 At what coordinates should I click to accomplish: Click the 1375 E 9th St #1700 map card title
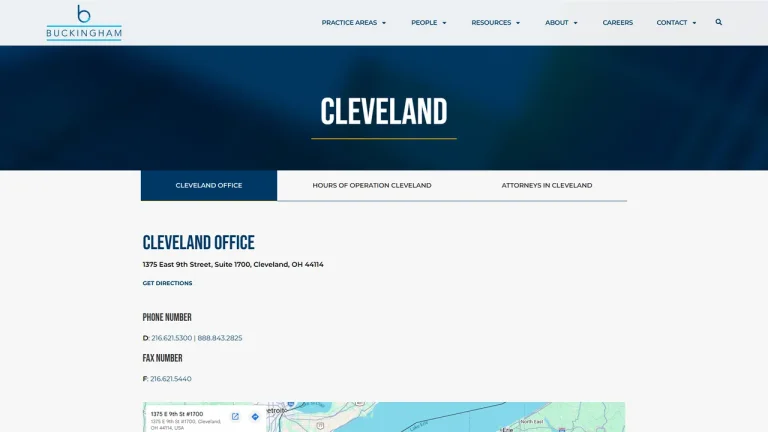[x=177, y=414]
